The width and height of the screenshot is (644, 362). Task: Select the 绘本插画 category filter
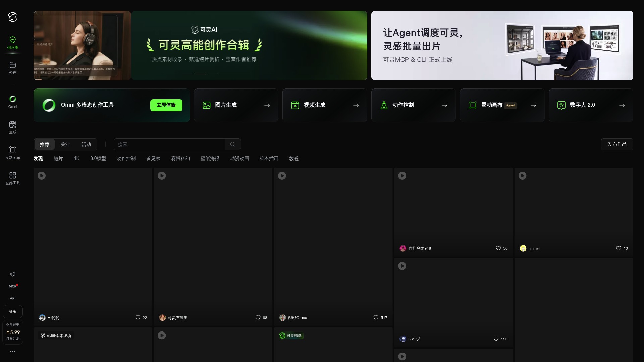coord(269,159)
